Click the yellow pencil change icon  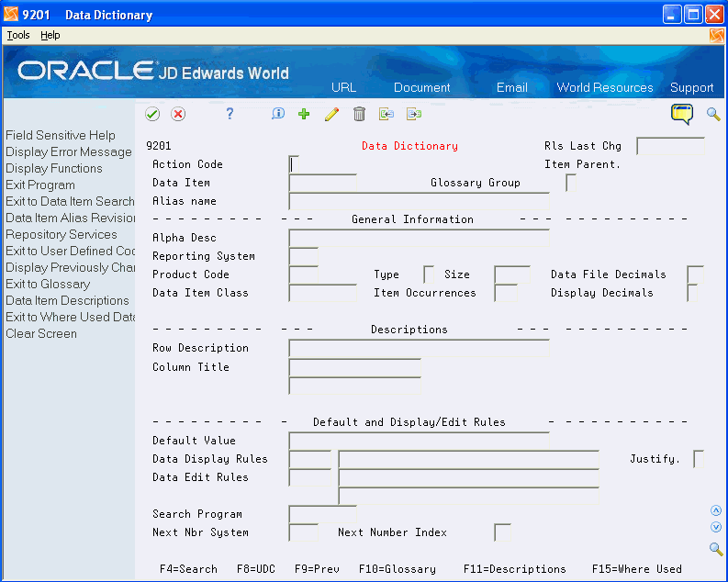tap(331, 114)
